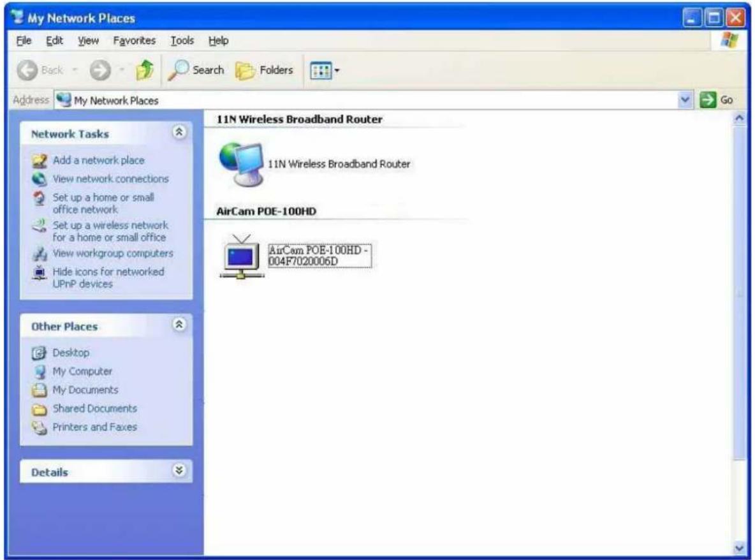The width and height of the screenshot is (755, 560).
Task: Click Set up a home or small office network
Action: [x=103, y=203]
